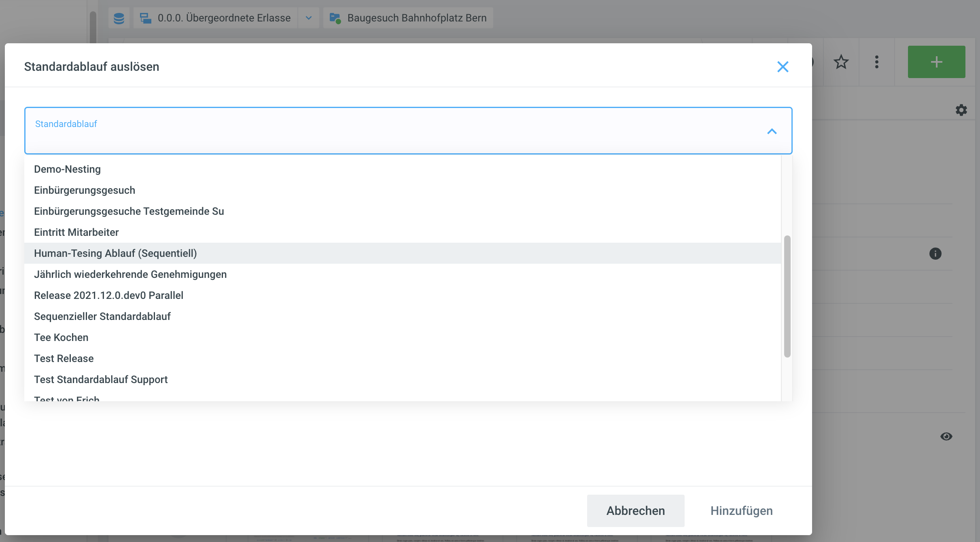The height and width of the screenshot is (542, 980).
Task: Click the Hinzufügen button
Action: (741, 510)
